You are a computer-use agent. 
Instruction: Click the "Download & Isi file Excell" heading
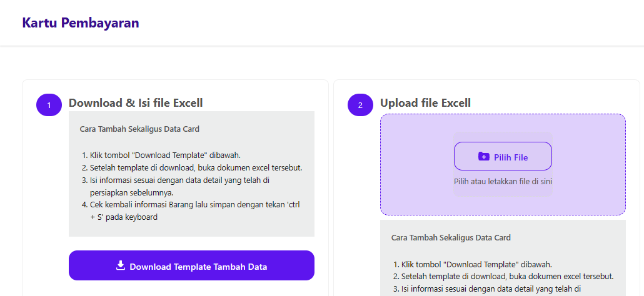(136, 103)
